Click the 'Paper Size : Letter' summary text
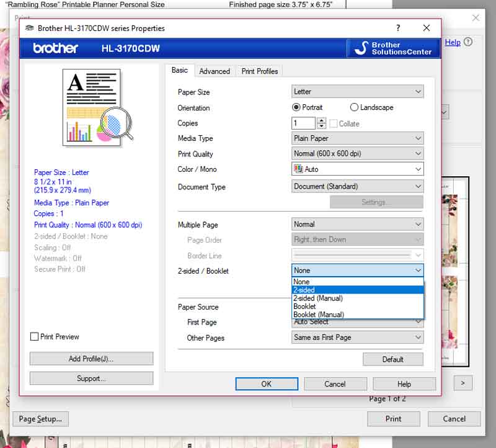The height and width of the screenshot is (448, 496). [61, 172]
